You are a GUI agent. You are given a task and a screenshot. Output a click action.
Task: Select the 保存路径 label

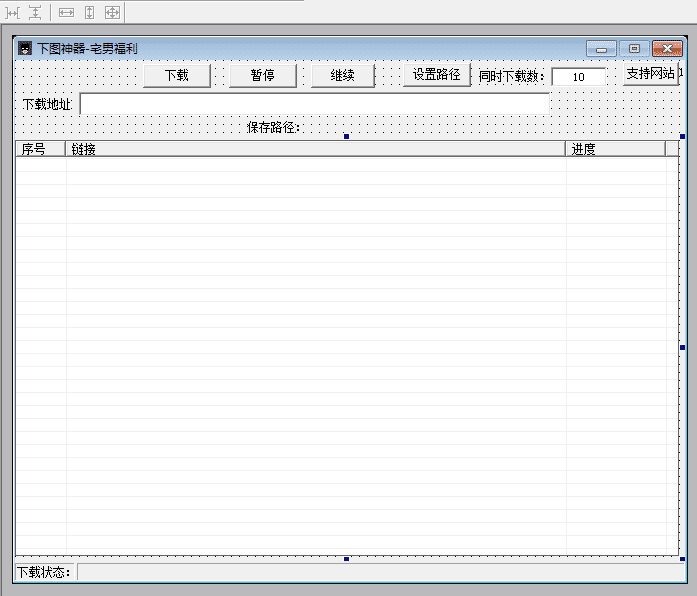tap(273, 127)
